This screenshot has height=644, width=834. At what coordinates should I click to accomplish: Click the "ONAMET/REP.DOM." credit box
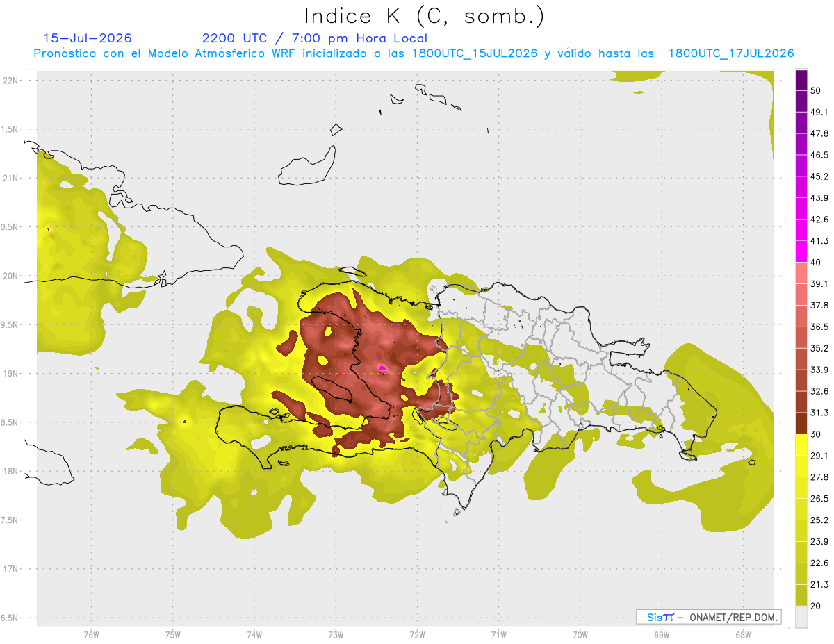709,617
